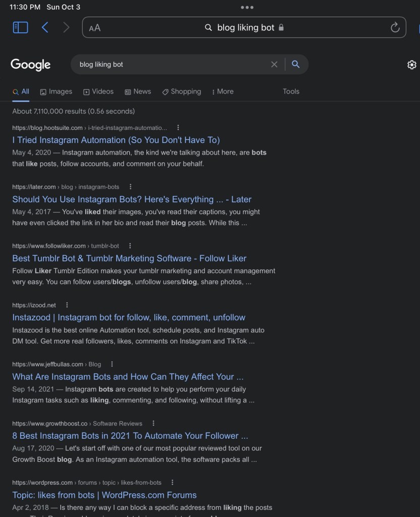Click the Google search magnifier button
This screenshot has height=517, width=420.
coord(296,64)
